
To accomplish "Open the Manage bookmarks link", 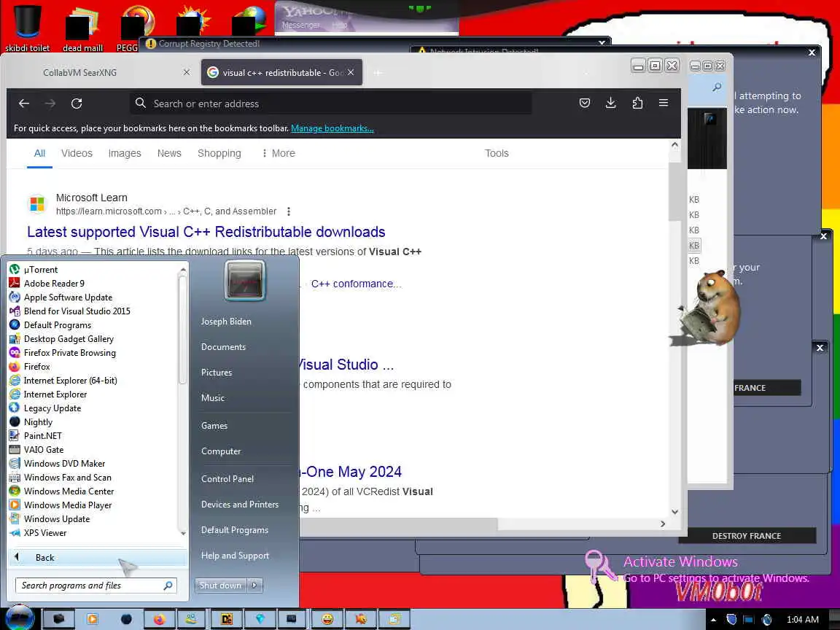I will click(332, 128).
